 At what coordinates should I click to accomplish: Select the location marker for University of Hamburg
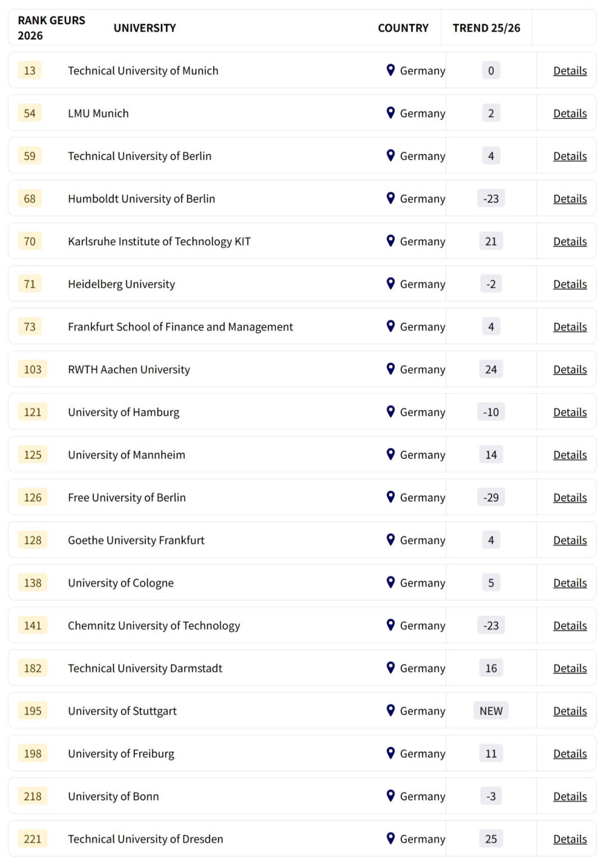(390, 412)
